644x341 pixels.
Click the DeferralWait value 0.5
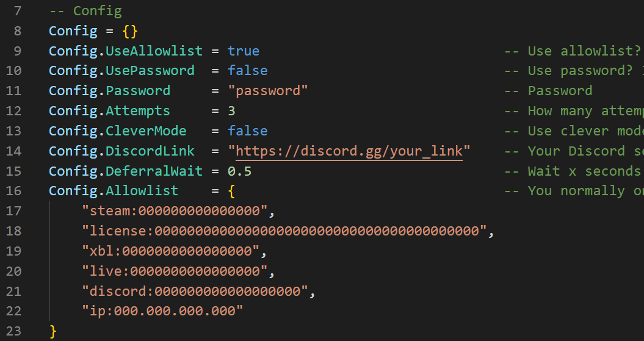click(x=239, y=171)
